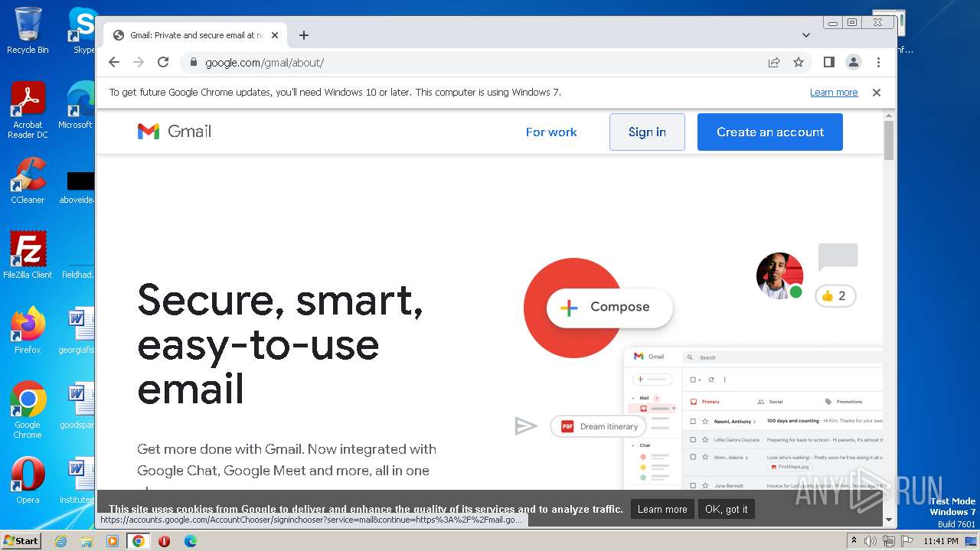Click the address bar URL
980x551 pixels.
click(264, 63)
